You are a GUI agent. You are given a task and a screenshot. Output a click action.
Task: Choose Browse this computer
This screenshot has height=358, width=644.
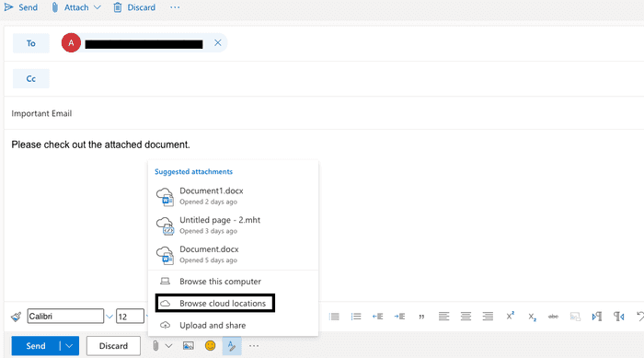click(233, 282)
